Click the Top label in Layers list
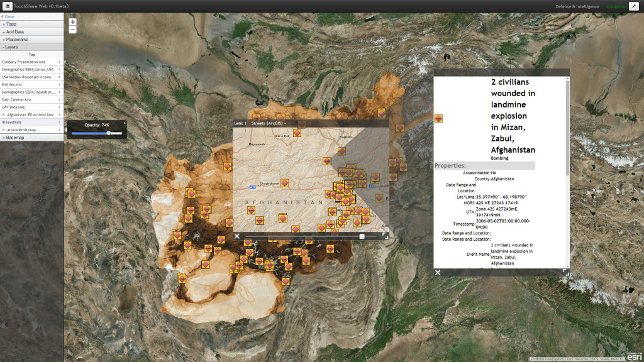 tap(32, 55)
